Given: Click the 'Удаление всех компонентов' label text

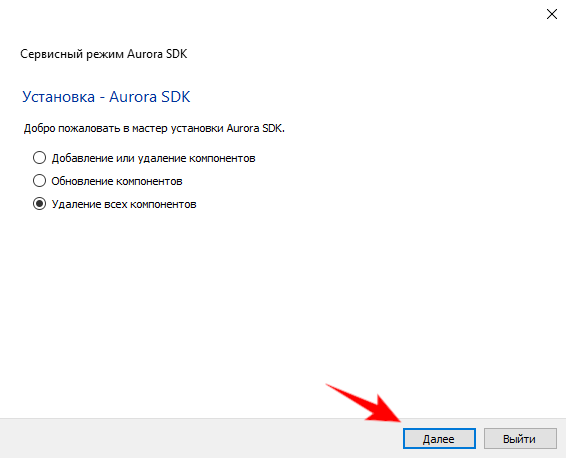Looking at the screenshot, I should coord(124,204).
